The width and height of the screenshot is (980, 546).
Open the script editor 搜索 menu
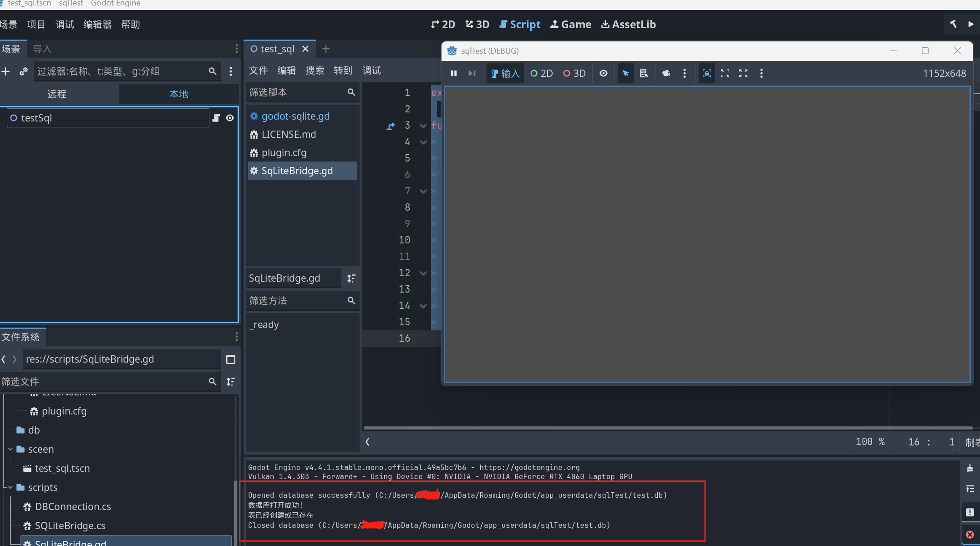coord(315,71)
